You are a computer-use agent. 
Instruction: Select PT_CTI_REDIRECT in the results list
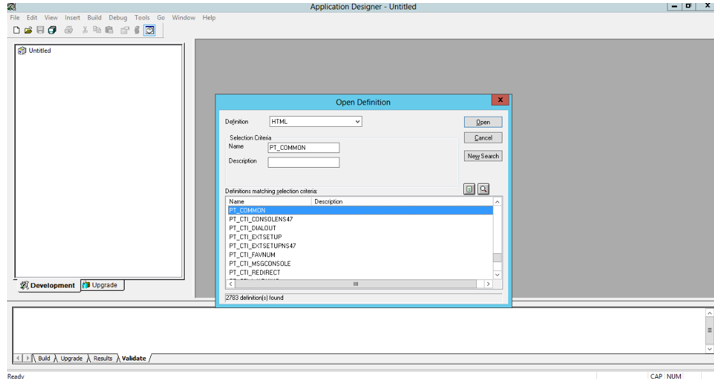[360, 272]
